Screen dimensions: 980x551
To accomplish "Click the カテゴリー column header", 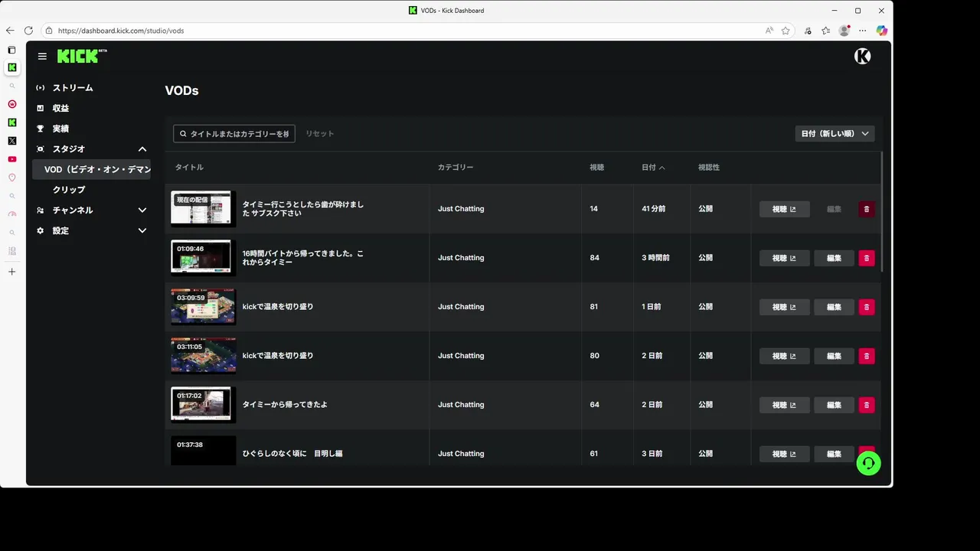I will coord(456,168).
